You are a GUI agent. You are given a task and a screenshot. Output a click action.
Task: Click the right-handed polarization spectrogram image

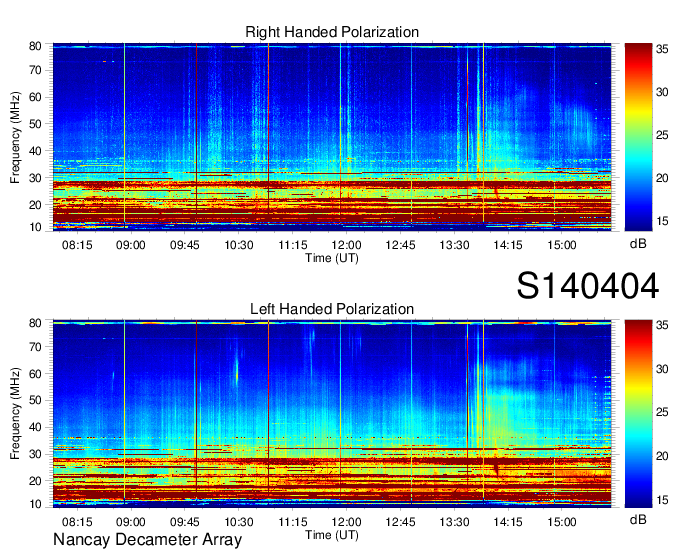point(332,137)
